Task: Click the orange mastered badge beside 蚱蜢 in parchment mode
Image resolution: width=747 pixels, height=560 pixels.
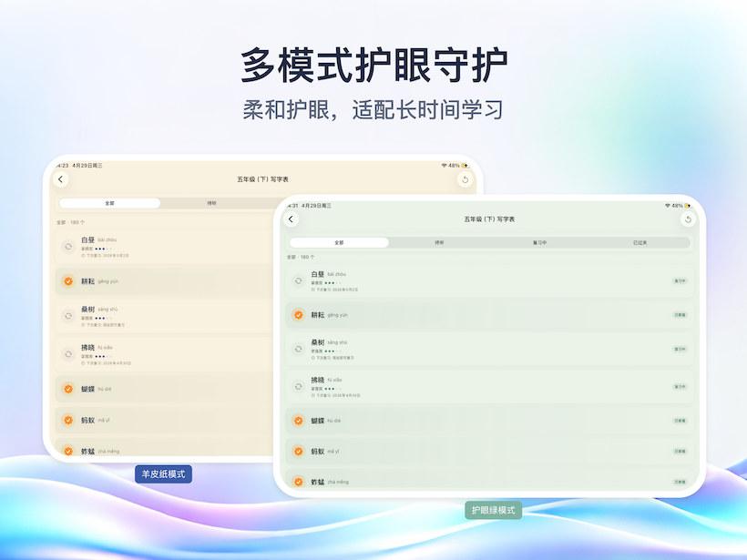Action: (68, 451)
